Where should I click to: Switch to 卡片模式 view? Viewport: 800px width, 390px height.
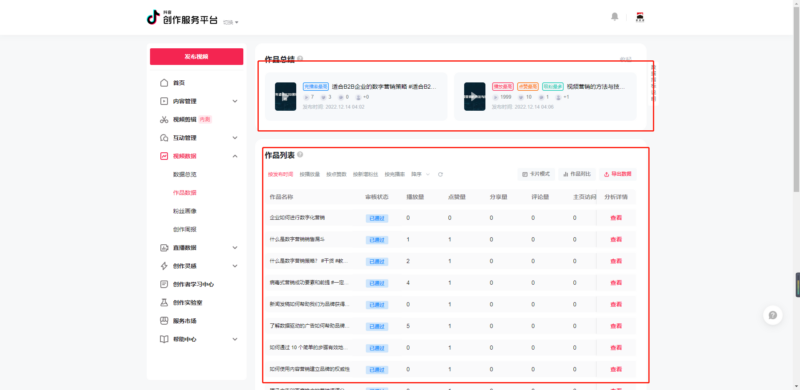(536, 175)
